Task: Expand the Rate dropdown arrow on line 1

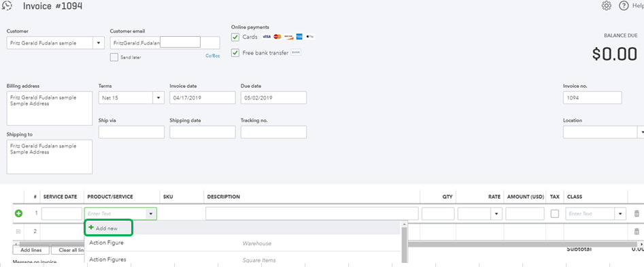Action: tap(496, 213)
